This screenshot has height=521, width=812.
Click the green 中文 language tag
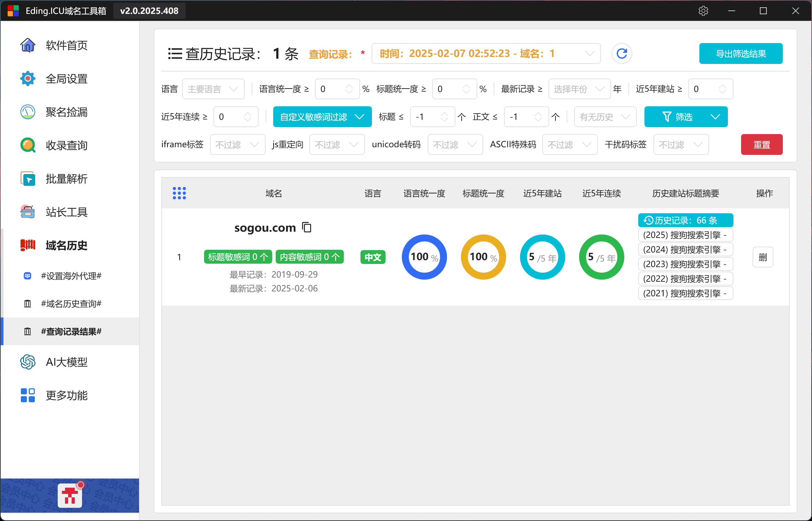(x=373, y=257)
